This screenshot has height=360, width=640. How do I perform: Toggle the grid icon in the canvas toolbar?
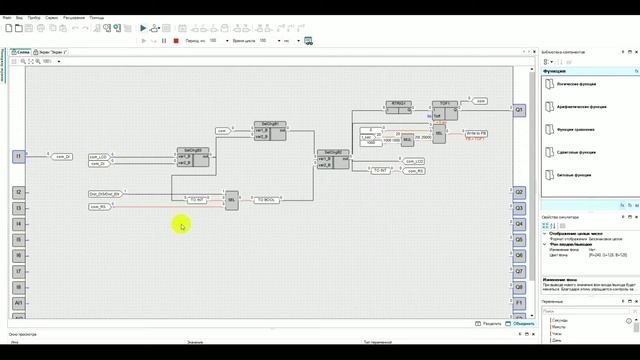[x=14, y=61]
